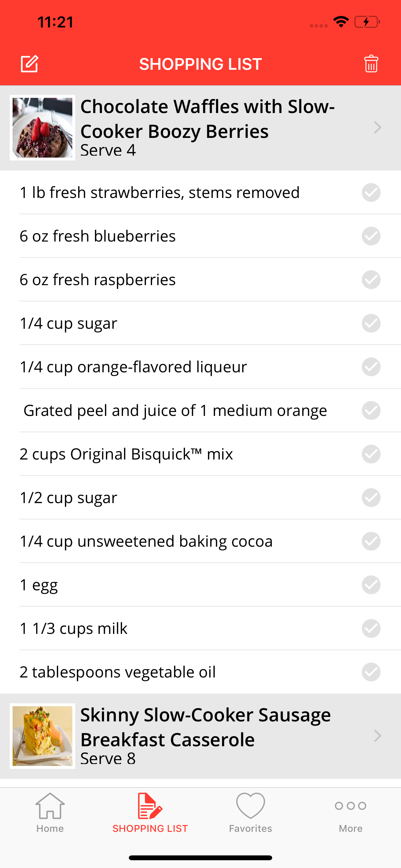Tap the sausage casserole recipe thumbnail
401x868 pixels.
[x=43, y=736]
